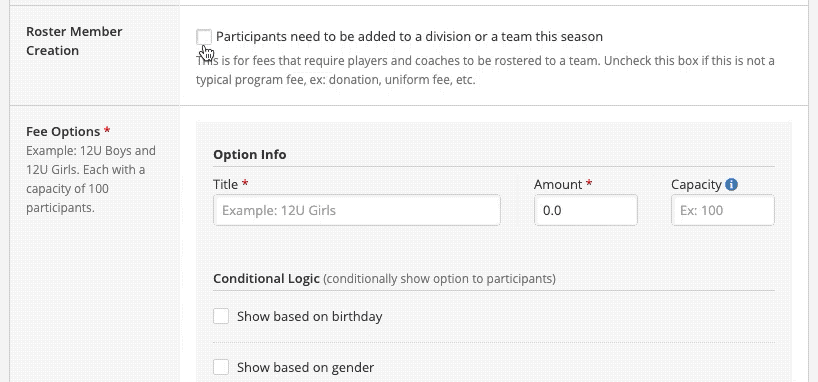This screenshot has width=818, height=382.
Task: Check the participants need division or team box
Action: click(204, 37)
